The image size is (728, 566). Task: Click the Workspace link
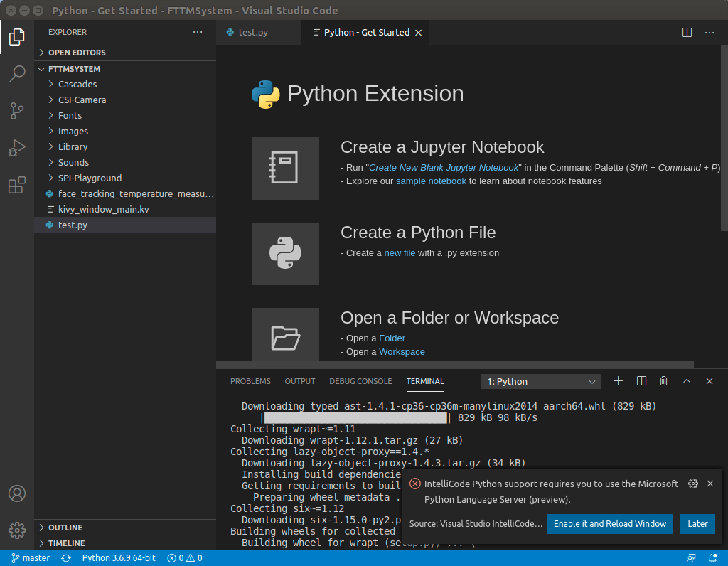click(402, 352)
